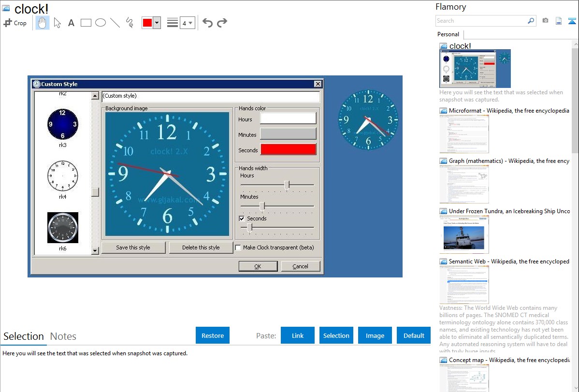Pick the rectangle drawing tool
Viewport: 579px width, 392px height.
pos(86,23)
